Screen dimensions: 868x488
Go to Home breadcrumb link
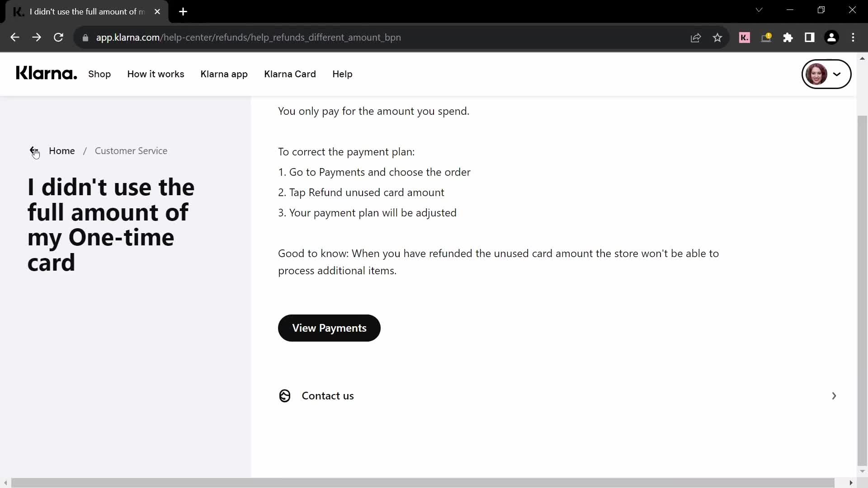(x=62, y=151)
